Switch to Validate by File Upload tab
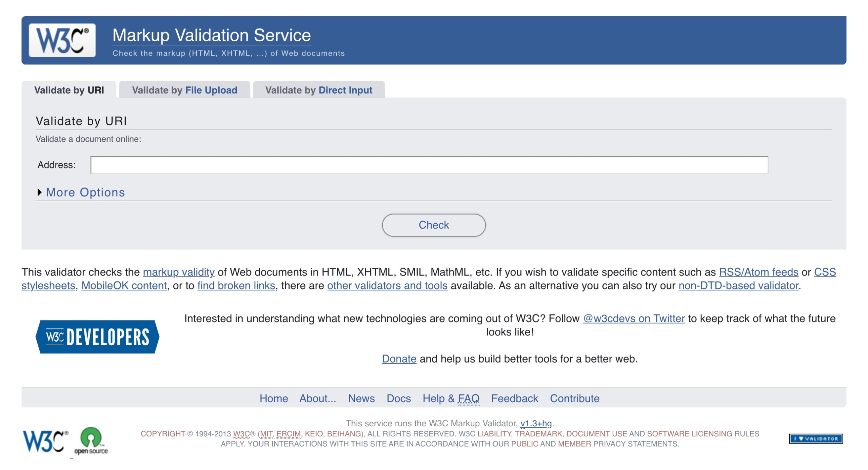The height and width of the screenshot is (470, 868). (x=184, y=90)
